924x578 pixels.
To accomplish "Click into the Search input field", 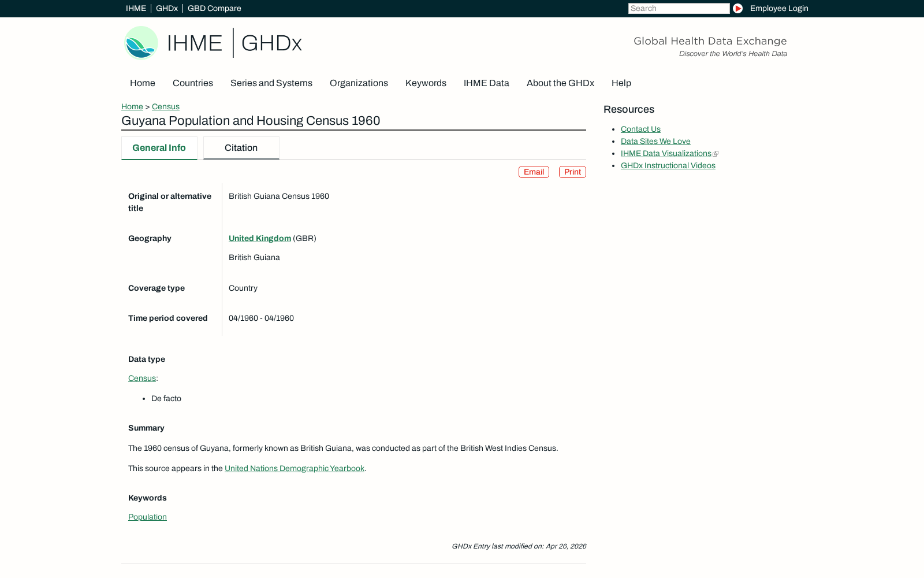I will [679, 8].
